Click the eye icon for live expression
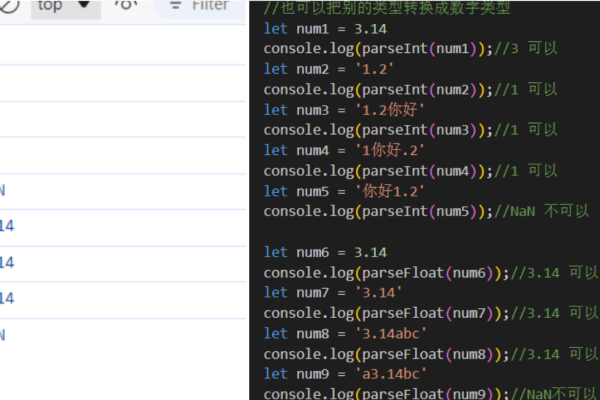 (x=126, y=5)
